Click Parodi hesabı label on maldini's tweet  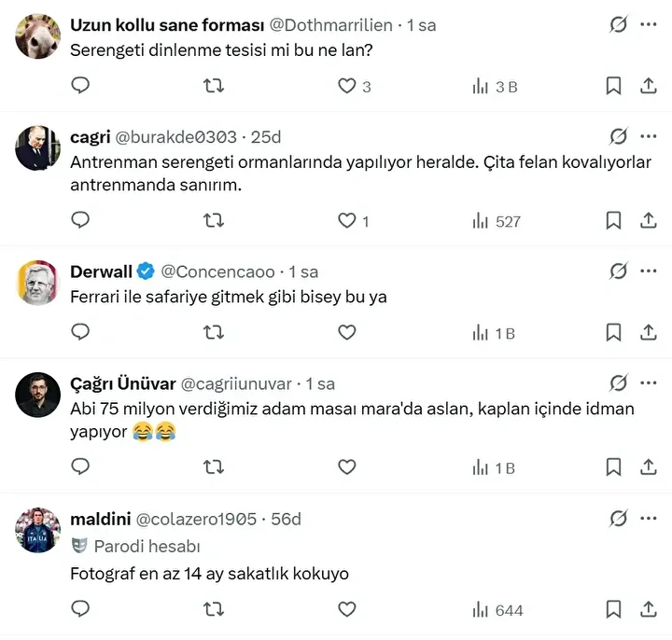click(x=147, y=547)
